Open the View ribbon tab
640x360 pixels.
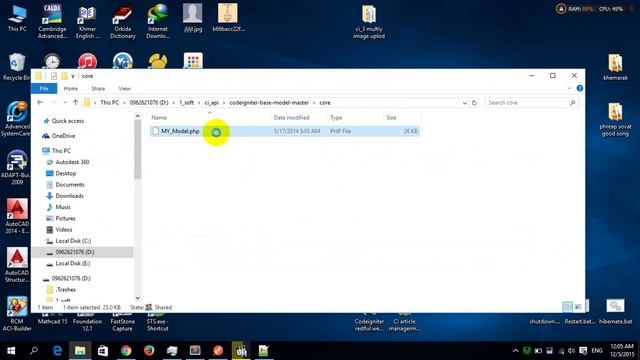[x=124, y=89]
